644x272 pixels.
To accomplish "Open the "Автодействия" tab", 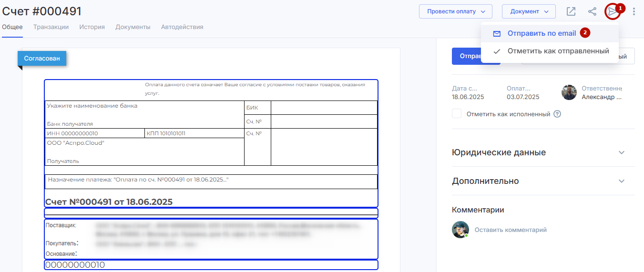I will pyautogui.click(x=182, y=27).
